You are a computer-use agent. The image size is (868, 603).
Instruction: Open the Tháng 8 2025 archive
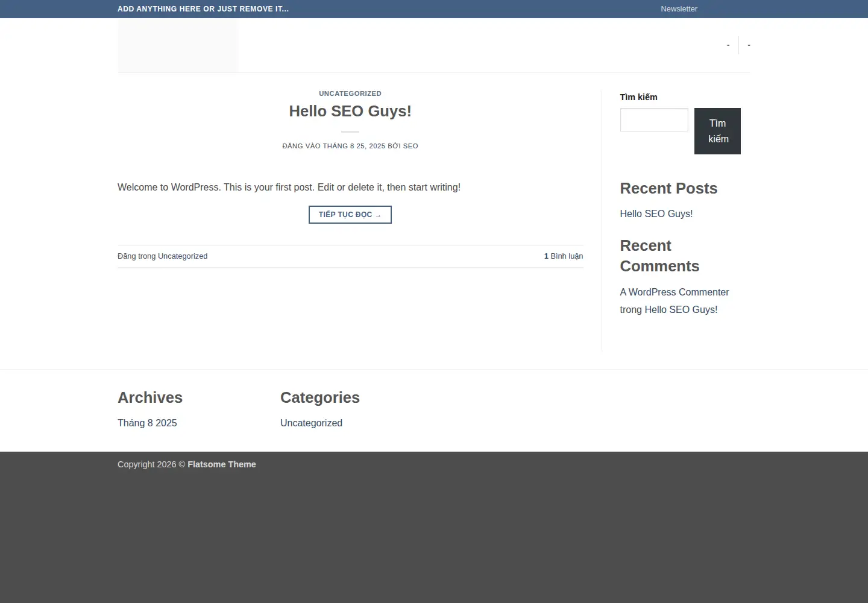tap(147, 423)
